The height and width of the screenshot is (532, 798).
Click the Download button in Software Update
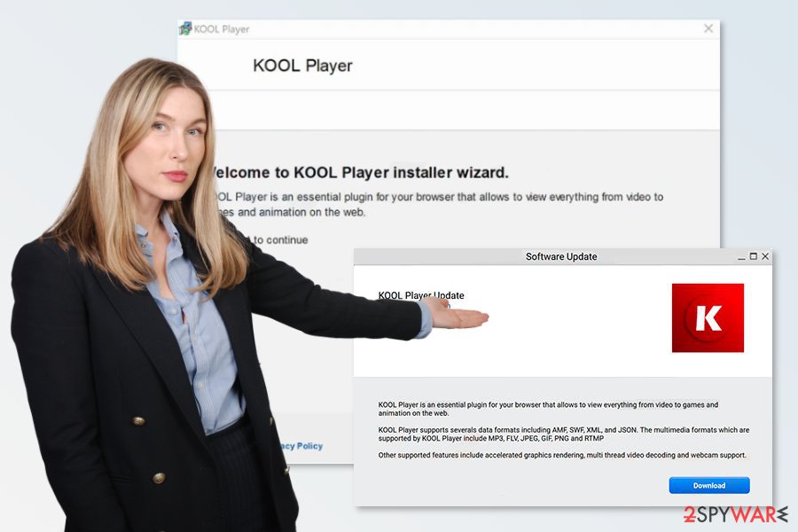click(x=709, y=485)
